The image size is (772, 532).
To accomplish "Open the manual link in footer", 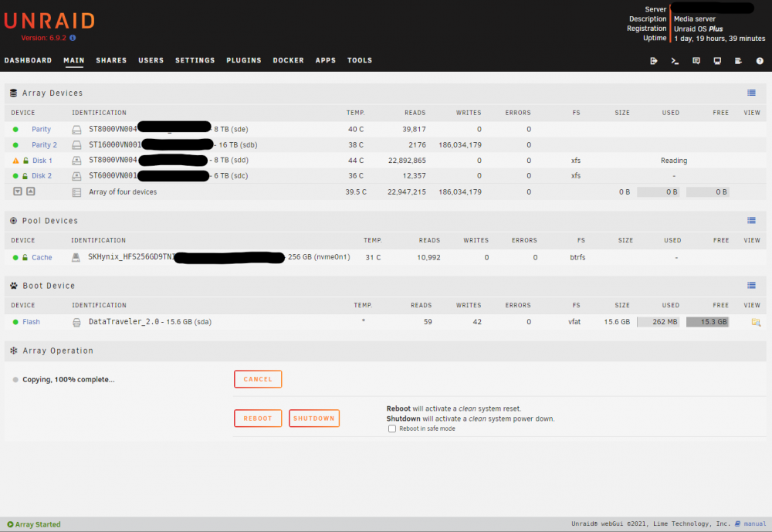I will click(x=754, y=524).
